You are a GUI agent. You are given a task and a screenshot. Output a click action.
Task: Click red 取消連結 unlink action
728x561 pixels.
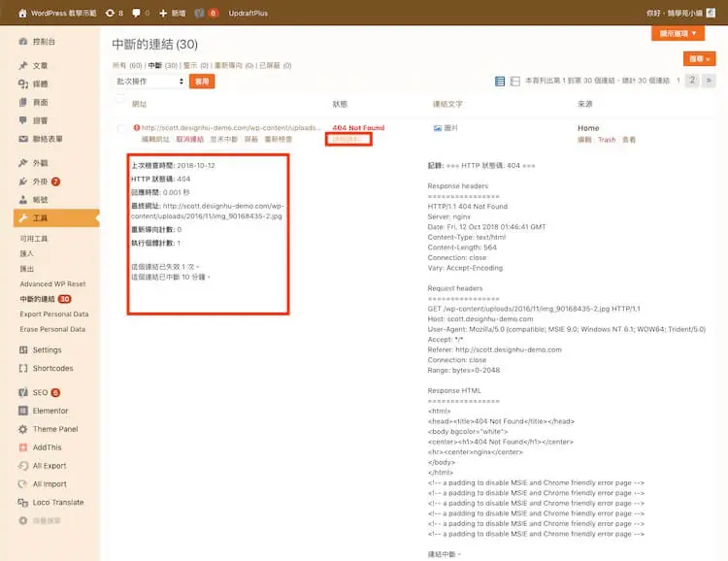point(189,140)
